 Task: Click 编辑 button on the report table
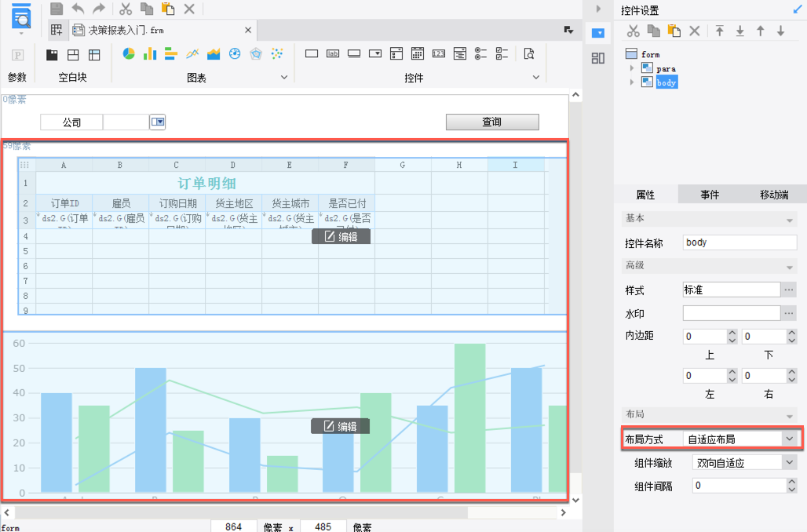pos(341,237)
